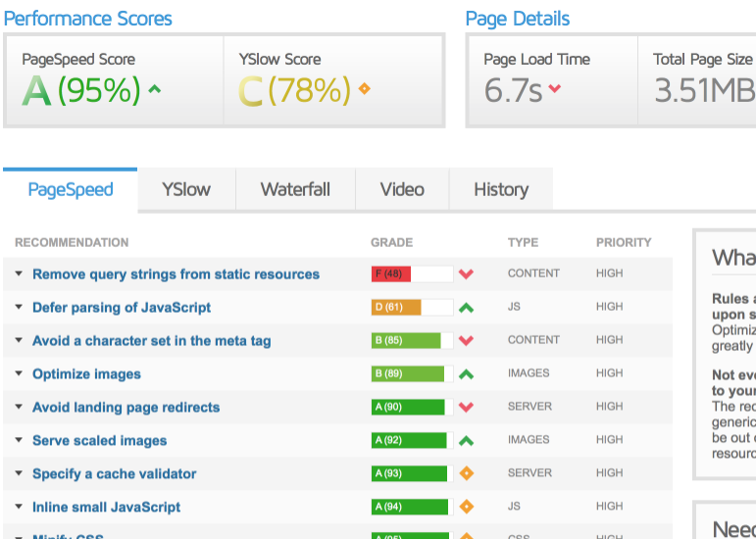
Task: Expand the Serve scaled images row arrow
Action: coord(19,440)
